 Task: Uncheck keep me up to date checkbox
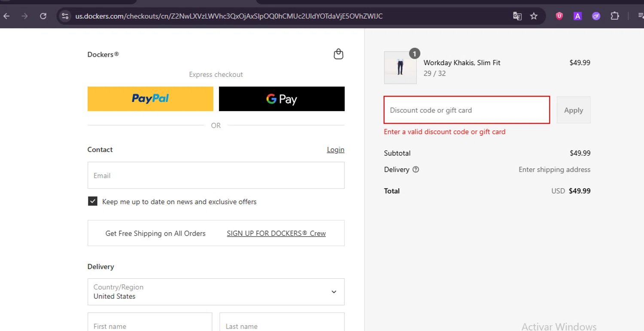[93, 201]
